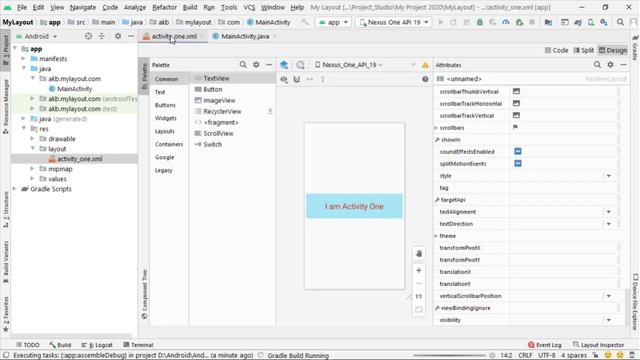Open the Terminal tool window tab

point(138,345)
